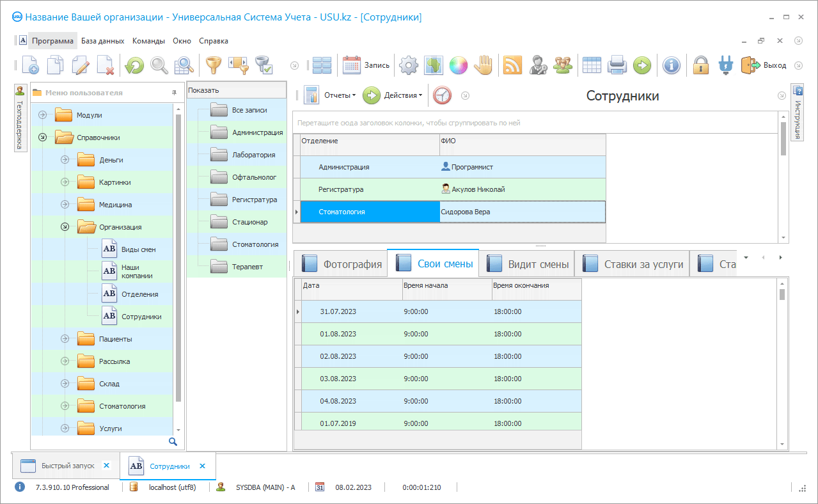This screenshot has width=818, height=504.
Task: Click the printer icon in toolbar
Action: pos(617,65)
